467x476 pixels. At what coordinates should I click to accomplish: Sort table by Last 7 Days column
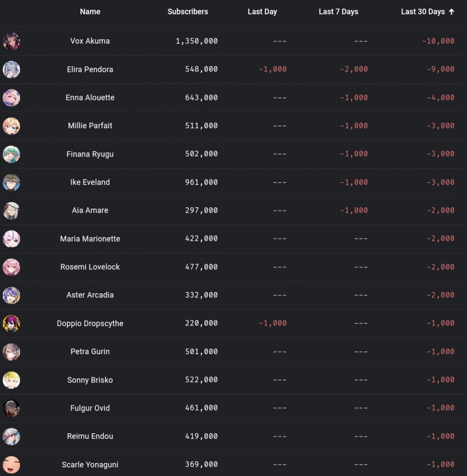point(339,12)
